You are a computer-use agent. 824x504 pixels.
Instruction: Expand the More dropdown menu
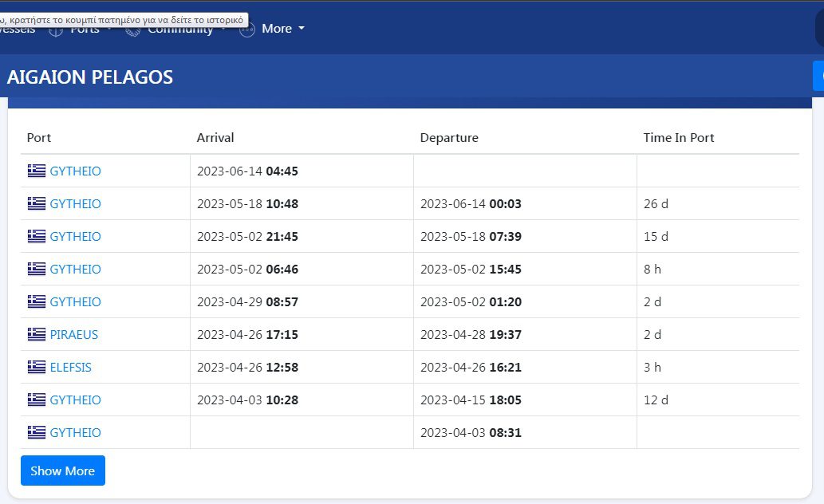pos(283,29)
